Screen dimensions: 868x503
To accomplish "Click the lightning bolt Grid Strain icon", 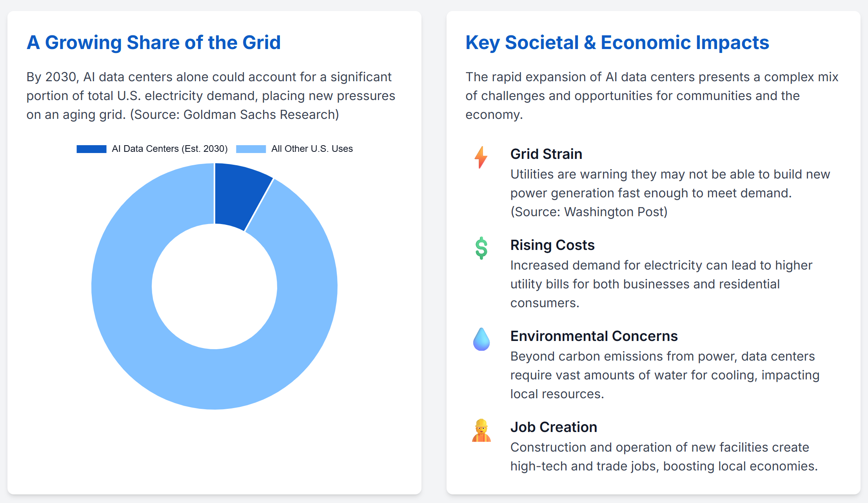I will 481,157.
